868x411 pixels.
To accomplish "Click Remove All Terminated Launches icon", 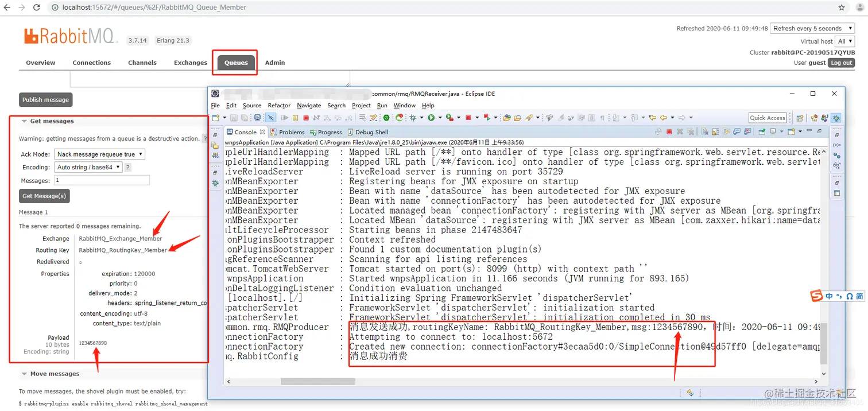I will [x=690, y=131].
